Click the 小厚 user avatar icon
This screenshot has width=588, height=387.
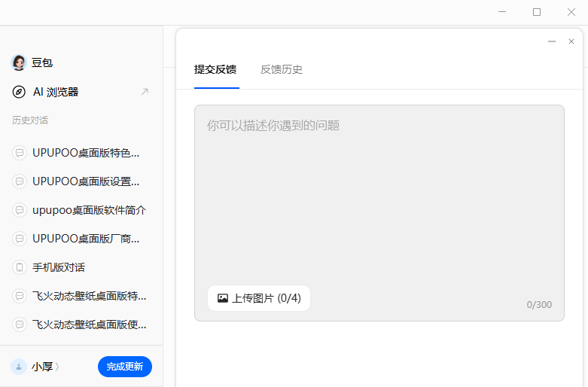tap(19, 367)
